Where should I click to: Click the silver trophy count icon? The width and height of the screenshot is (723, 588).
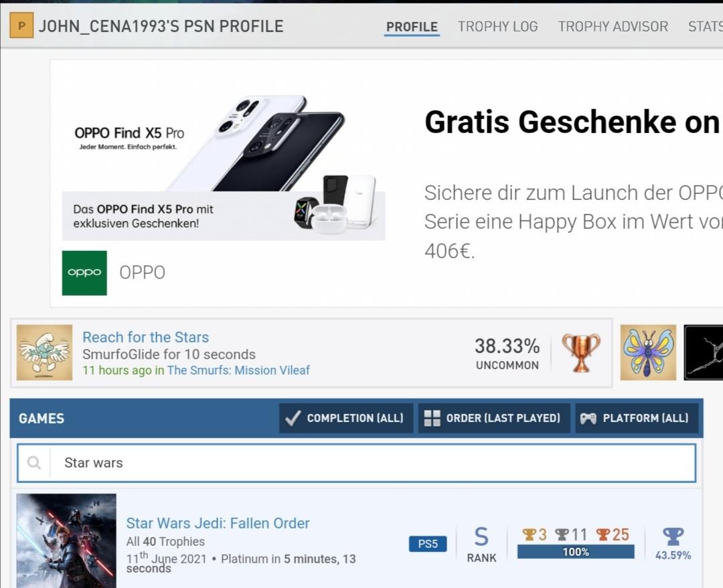coord(562,534)
